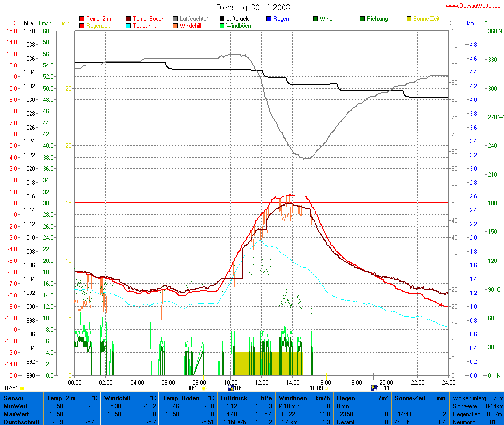Click the red Temp. 2 m legend square
The height and width of the screenshot is (425, 504).
82,19
